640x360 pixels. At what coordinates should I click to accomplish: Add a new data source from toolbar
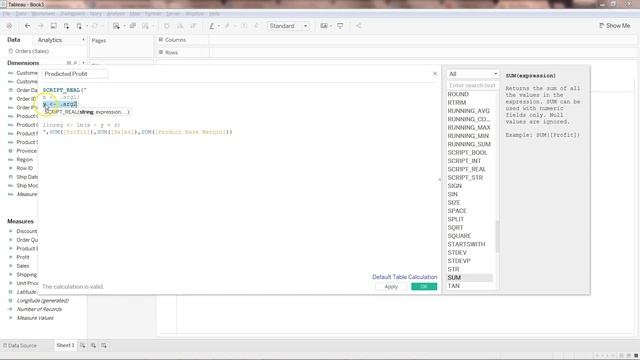pos(66,26)
